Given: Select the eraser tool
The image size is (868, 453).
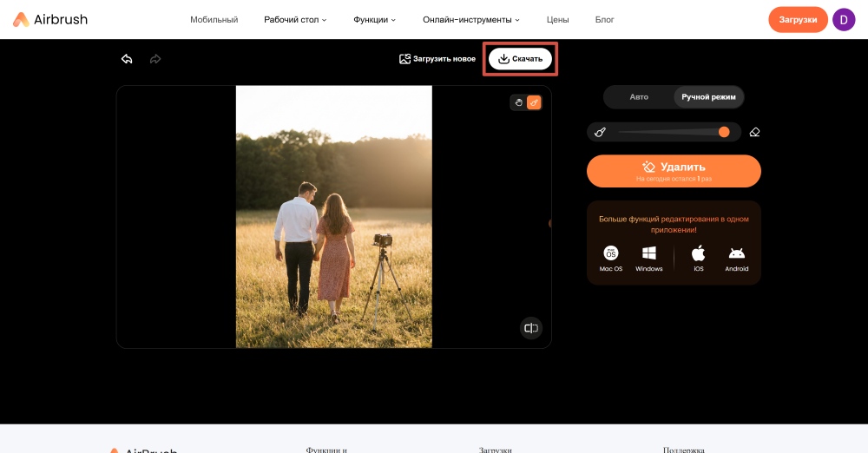Looking at the screenshot, I should (754, 132).
